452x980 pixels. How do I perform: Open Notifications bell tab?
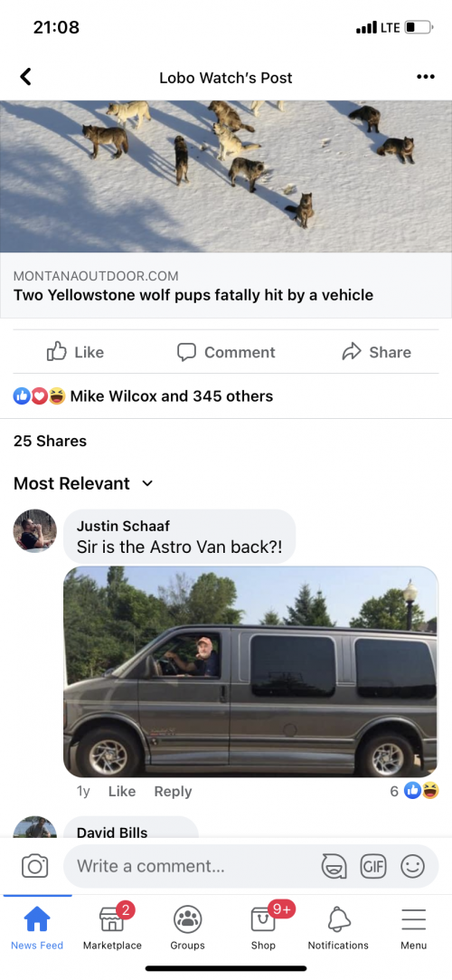click(x=338, y=928)
